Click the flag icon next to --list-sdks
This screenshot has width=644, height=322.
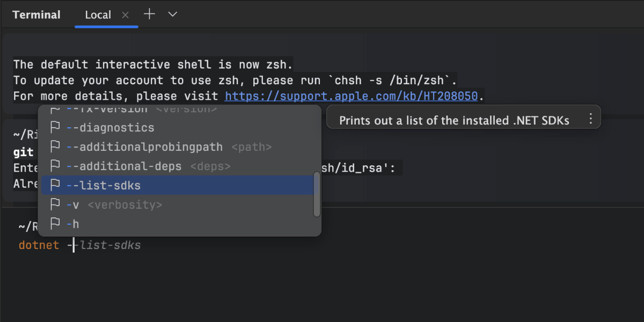coord(55,186)
